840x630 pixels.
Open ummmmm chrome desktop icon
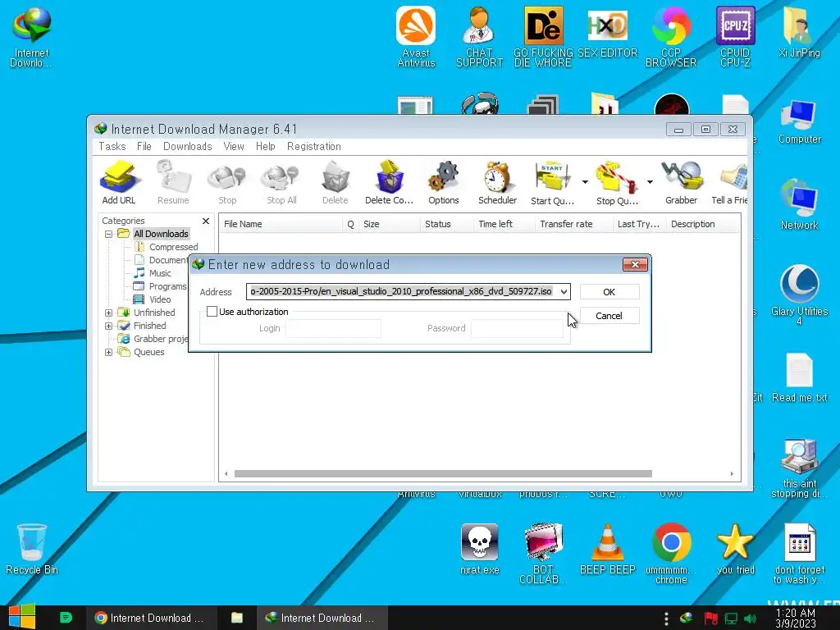pyautogui.click(x=671, y=554)
